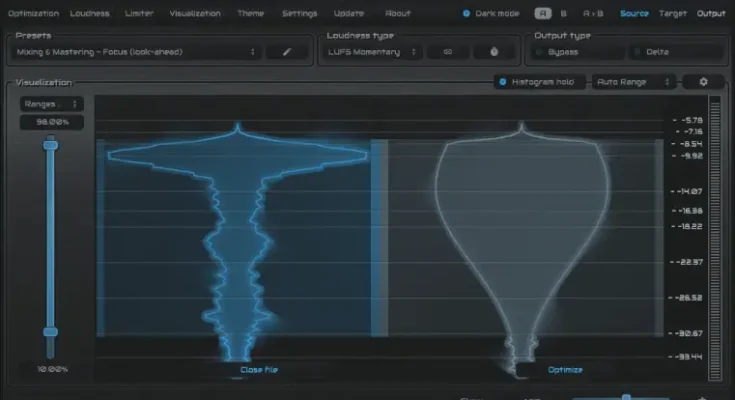Image resolution: width=735 pixels, height=400 pixels.
Task: Open the Optimization menu
Action: (34, 14)
